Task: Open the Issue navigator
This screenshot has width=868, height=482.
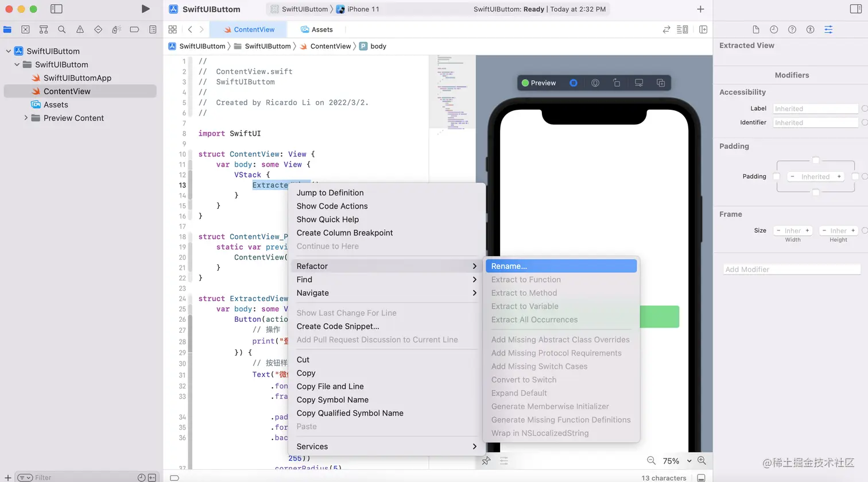Action: coord(80,29)
